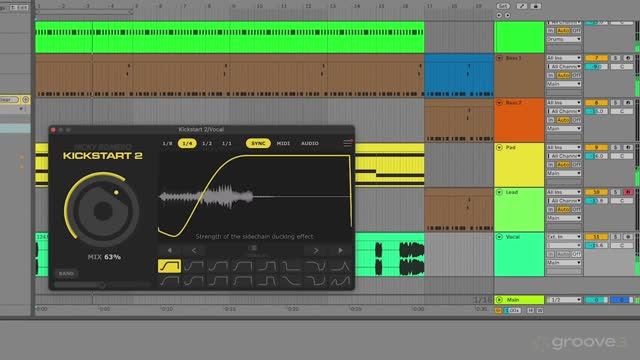Switch Kickstart trigger mode to AUDIO
The width and height of the screenshot is (640, 360).
(310, 143)
